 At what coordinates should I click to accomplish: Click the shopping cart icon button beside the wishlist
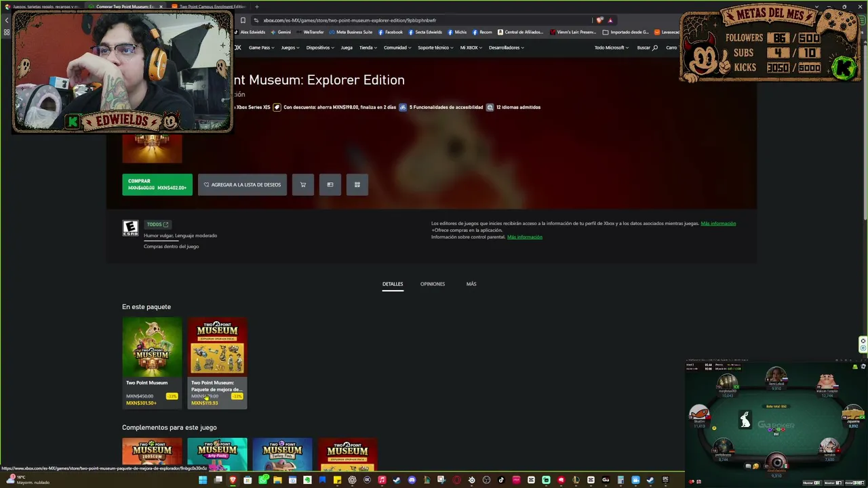pyautogui.click(x=303, y=184)
